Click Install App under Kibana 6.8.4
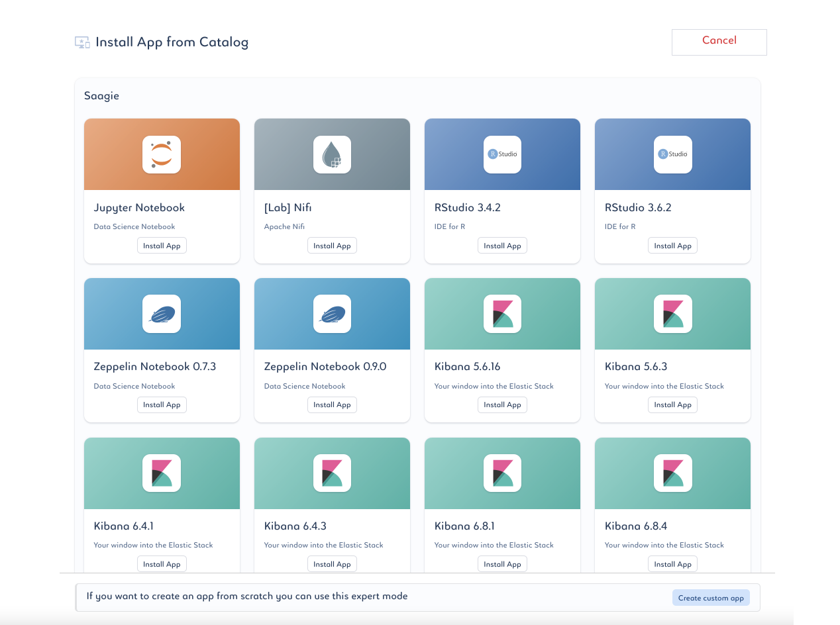 (672, 564)
